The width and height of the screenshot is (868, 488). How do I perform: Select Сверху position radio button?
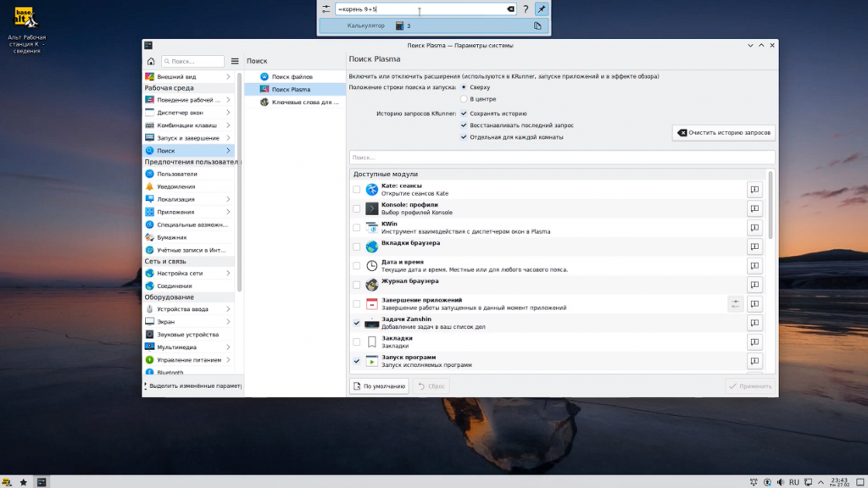tap(464, 87)
